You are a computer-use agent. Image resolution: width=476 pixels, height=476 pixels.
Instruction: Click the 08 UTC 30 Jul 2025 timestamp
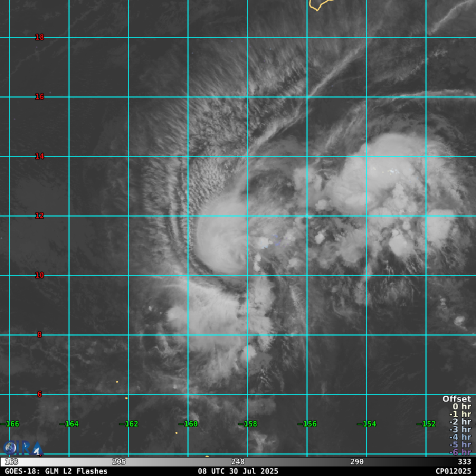(x=238, y=471)
